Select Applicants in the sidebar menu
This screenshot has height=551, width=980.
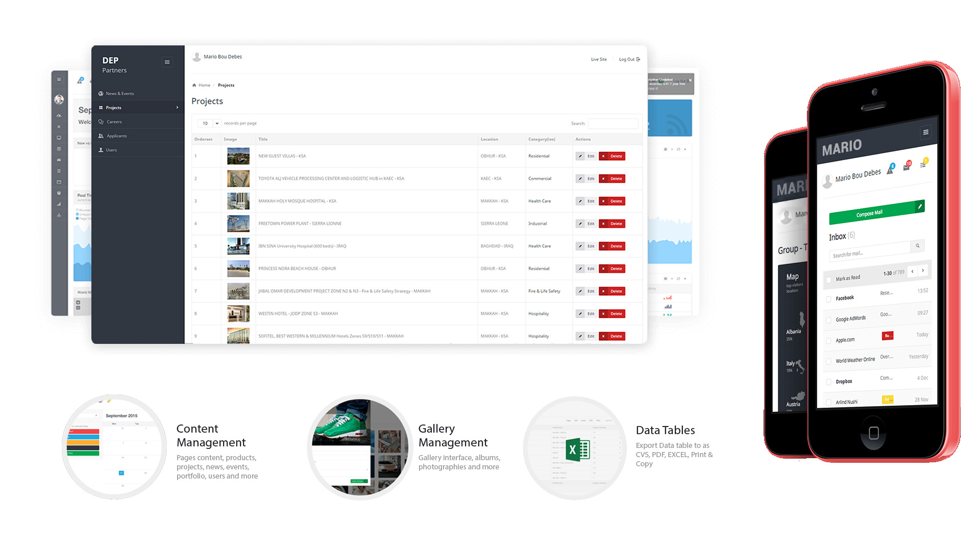click(116, 136)
